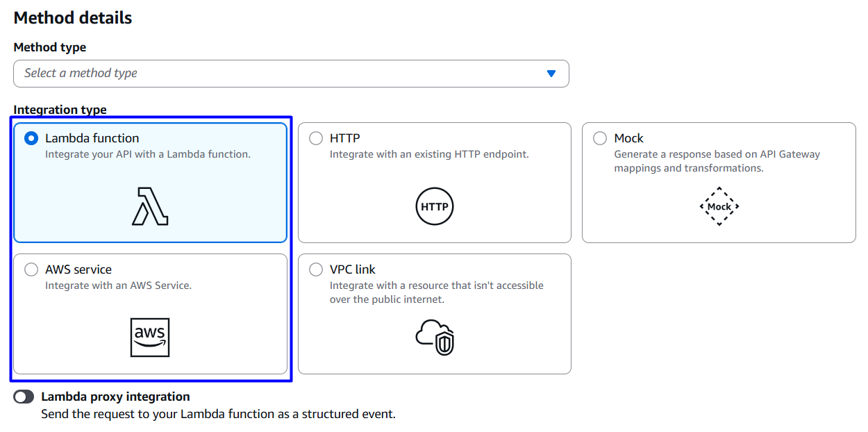Screen dimensions: 868x432
Task: Expand the Method type dropdown arrow
Action: tap(551, 74)
